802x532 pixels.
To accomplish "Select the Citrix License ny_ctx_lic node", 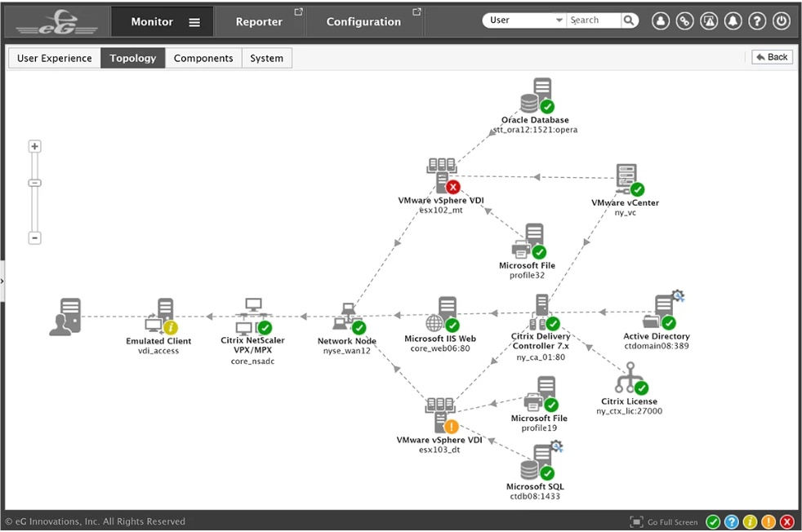I will (x=631, y=379).
